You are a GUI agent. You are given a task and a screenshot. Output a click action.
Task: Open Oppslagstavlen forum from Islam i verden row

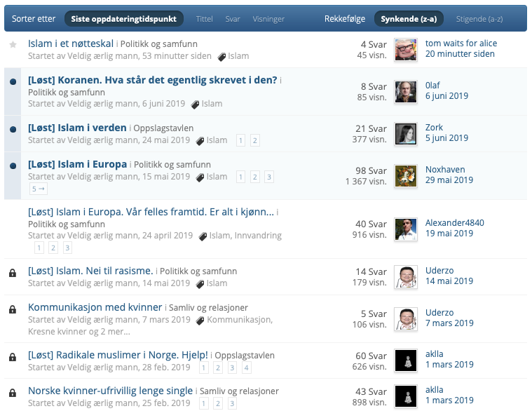163,128
